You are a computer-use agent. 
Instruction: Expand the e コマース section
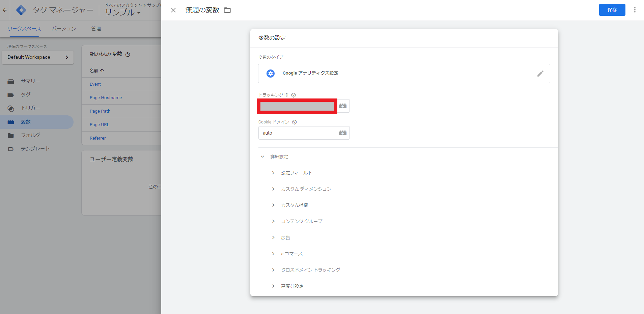pos(273,254)
